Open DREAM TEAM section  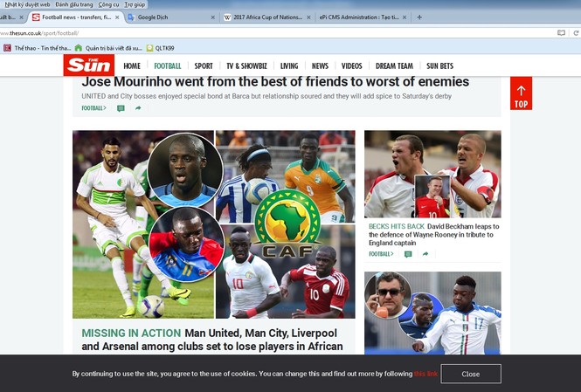click(x=394, y=65)
